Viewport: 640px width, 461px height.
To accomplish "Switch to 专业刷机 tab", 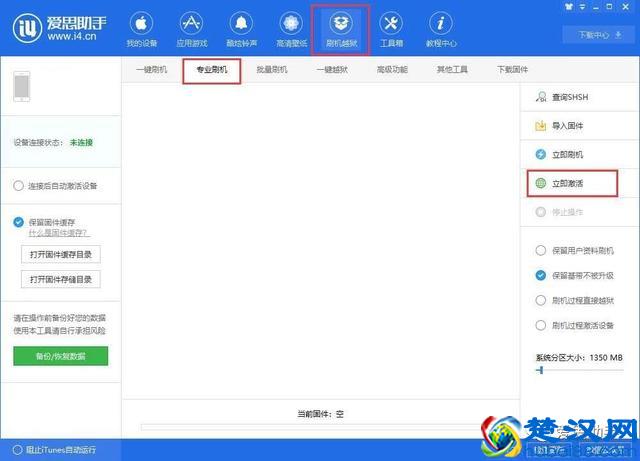I will pyautogui.click(x=212, y=70).
